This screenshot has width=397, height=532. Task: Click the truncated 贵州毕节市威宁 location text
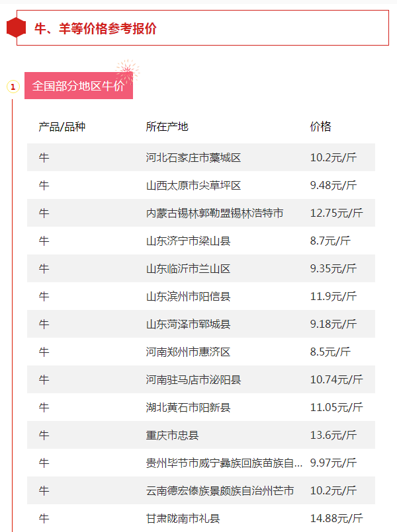(x=224, y=463)
